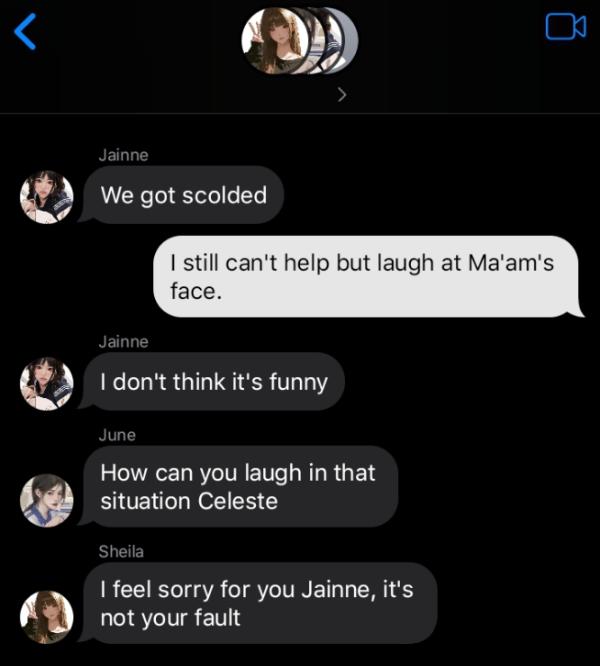Select the sent message about Ma'am's face
This screenshot has height=666, width=600.
tap(367, 277)
